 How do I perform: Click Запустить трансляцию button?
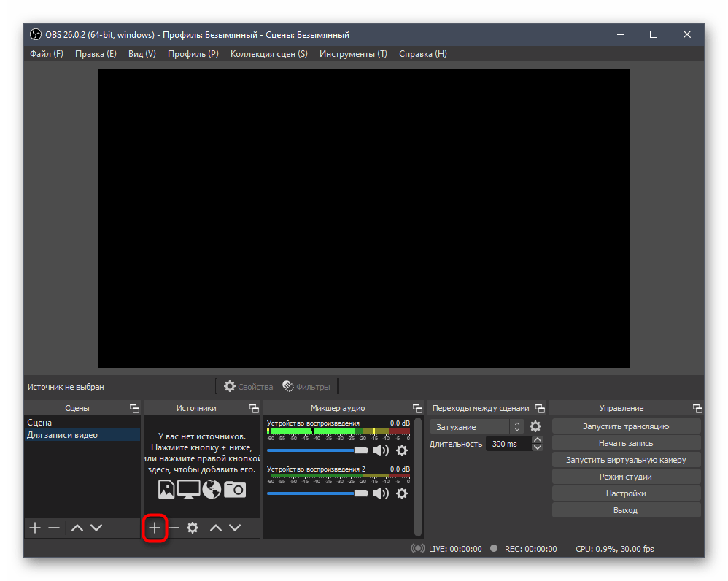(626, 426)
